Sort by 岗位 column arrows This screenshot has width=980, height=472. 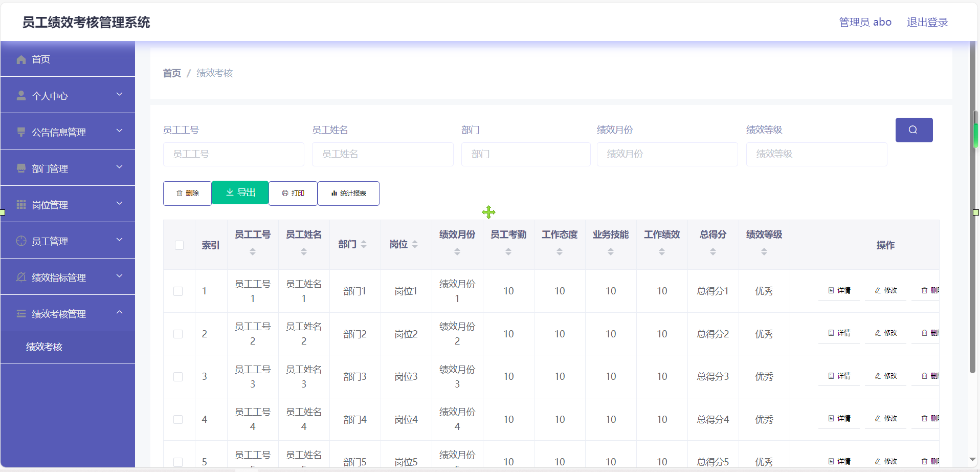[415, 245]
